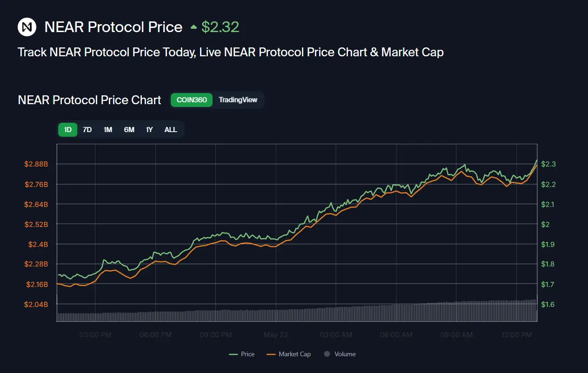
Task: Click the NEAR Protocol Price heading
Action: point(114,27)
